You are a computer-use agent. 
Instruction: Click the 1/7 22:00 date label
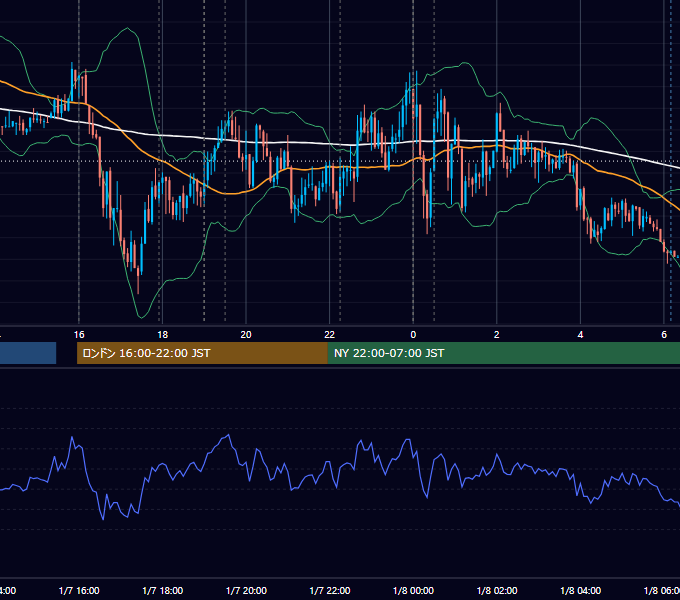coord(330,590)
